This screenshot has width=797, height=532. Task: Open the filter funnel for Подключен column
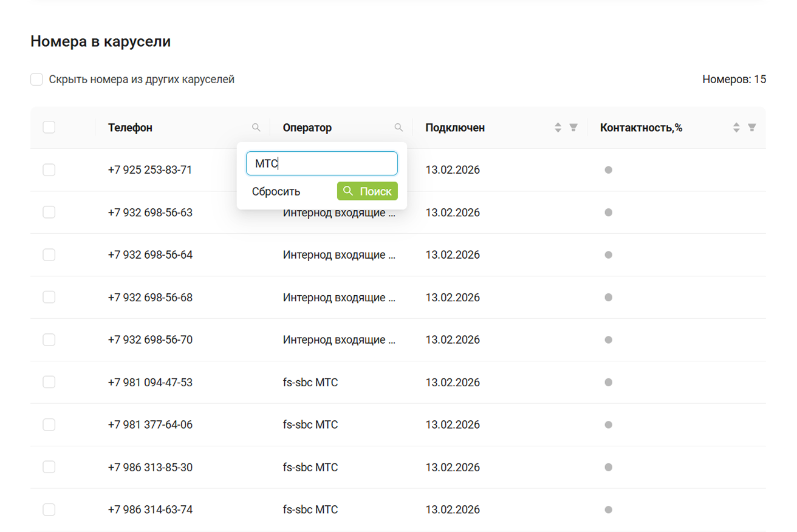pos(573,128)
